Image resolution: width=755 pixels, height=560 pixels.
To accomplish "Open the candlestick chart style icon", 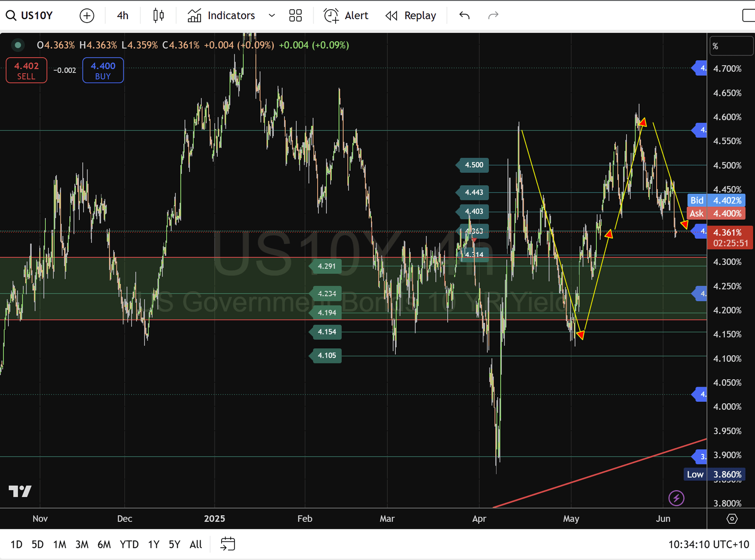I will [158, 16].
